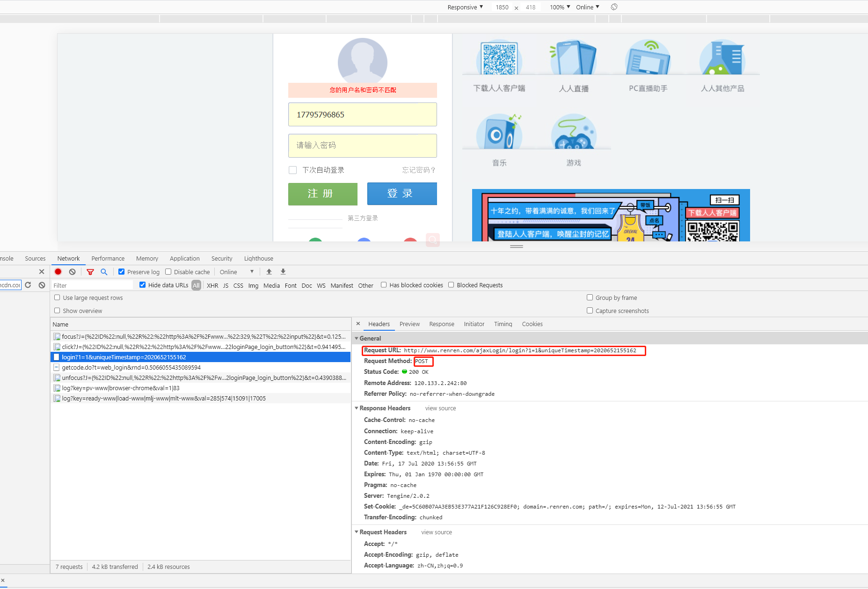Switch to the Preview tab
This screenshot has height=589, width=868.
pyautogui.click(x=409, y=324)
